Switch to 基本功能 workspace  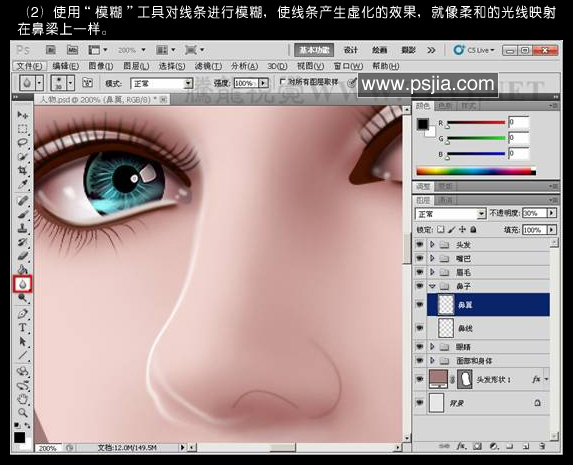pos(314,50)
